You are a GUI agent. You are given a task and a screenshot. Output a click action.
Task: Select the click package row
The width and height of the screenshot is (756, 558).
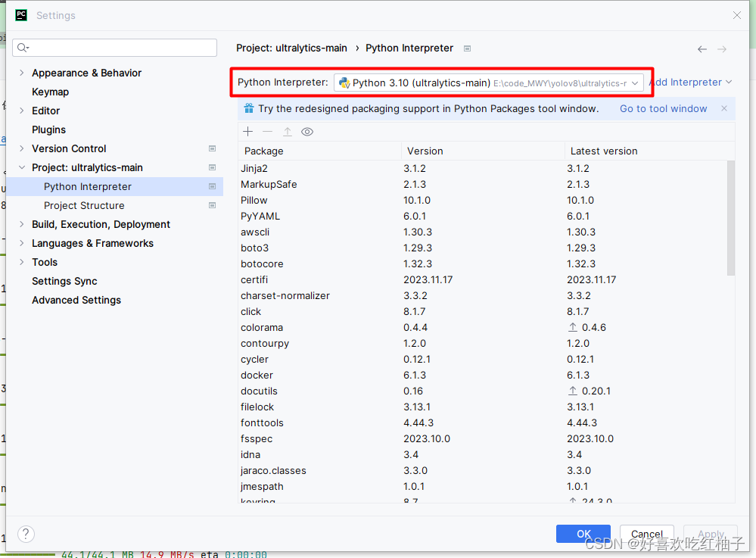tap(483, 311)
